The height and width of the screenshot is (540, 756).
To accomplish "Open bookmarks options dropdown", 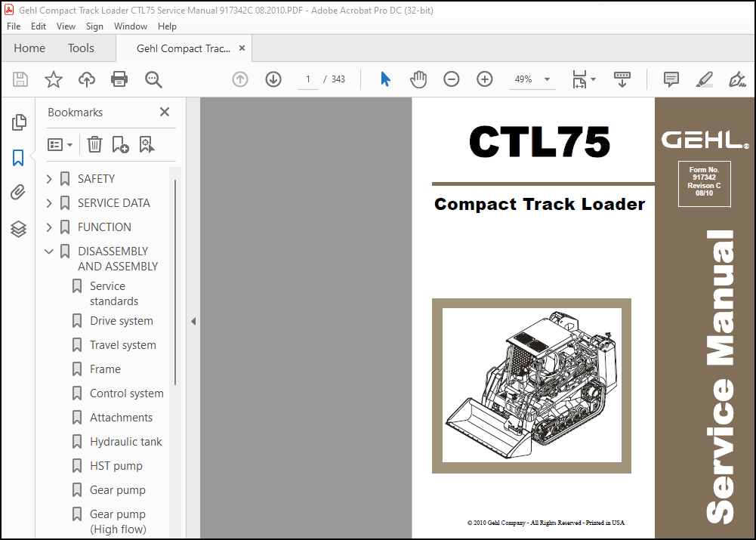I will pyautogui.click(x=60, y=145).
